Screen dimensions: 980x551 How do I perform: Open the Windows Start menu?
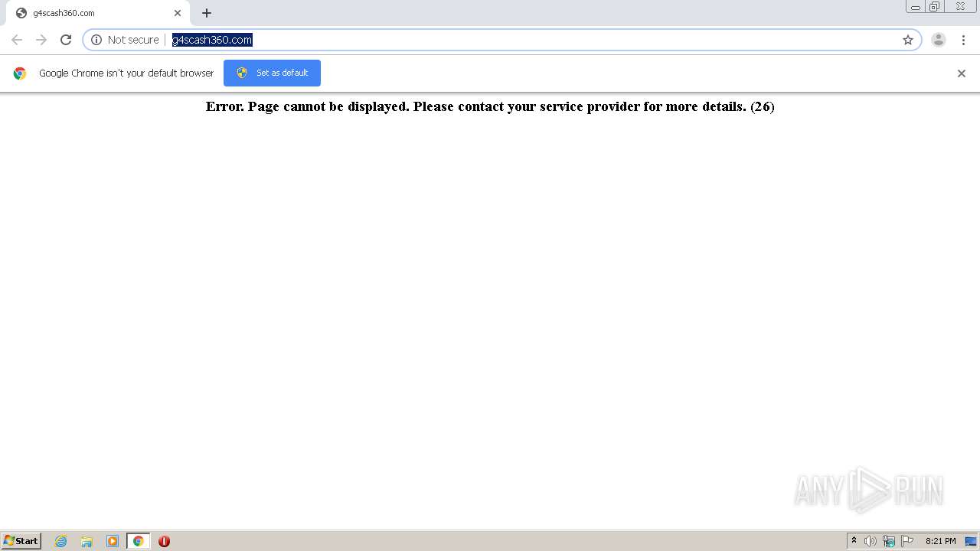tap(21, 541)
